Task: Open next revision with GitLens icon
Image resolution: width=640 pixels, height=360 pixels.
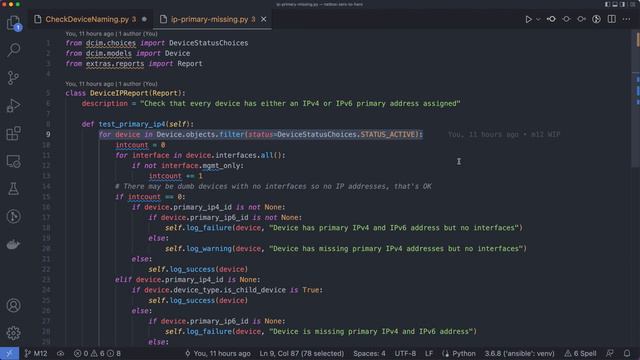Action: 581,19
